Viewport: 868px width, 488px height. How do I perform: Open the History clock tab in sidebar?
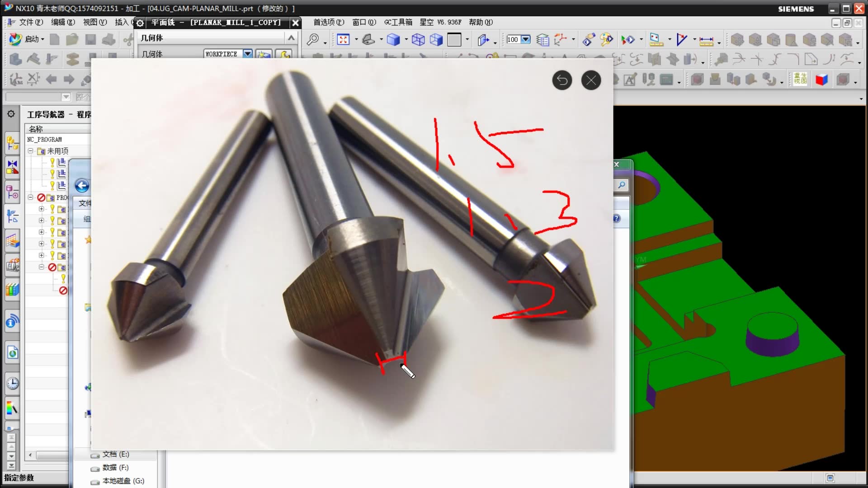[x=12, y=384]
